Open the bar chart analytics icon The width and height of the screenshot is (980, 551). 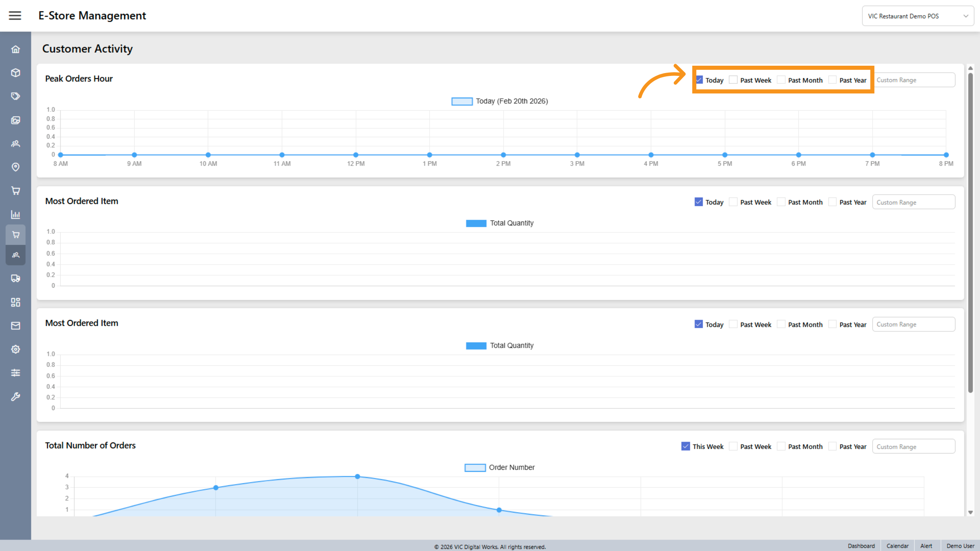click(16, 214)
